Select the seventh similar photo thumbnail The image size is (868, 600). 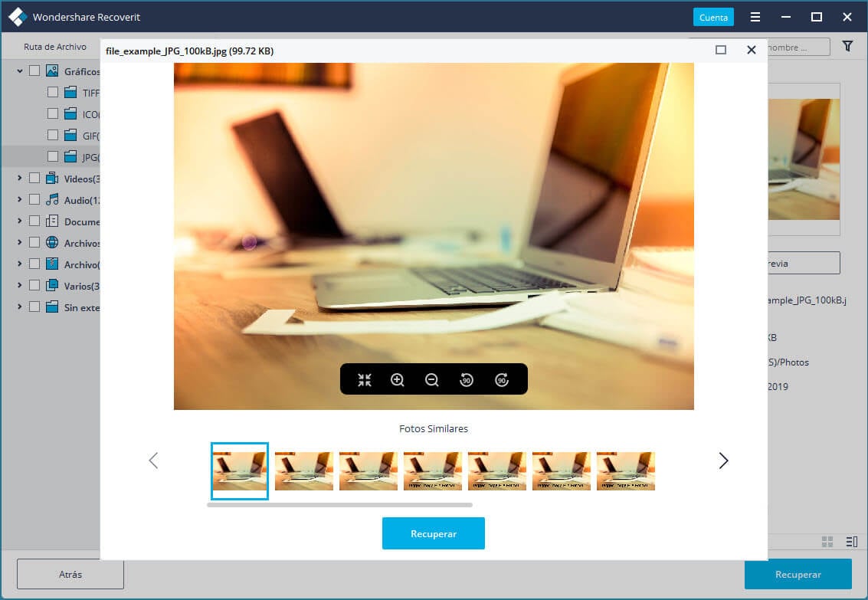pos(626,471)
